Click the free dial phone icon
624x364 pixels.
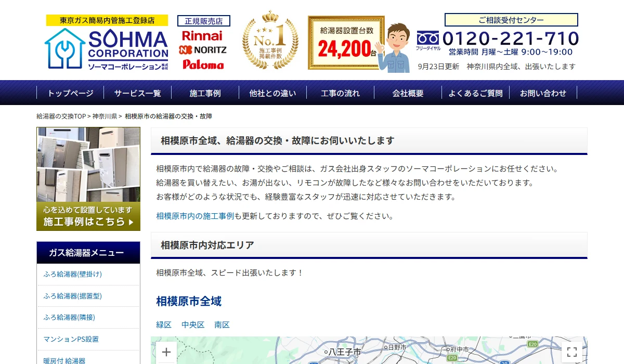[428, 38]
